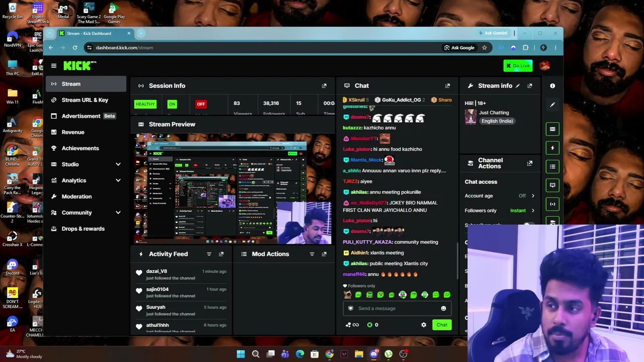The image size is (644, 362).
Task: Open OBS Studio from the taskbar
Action: 403,354
